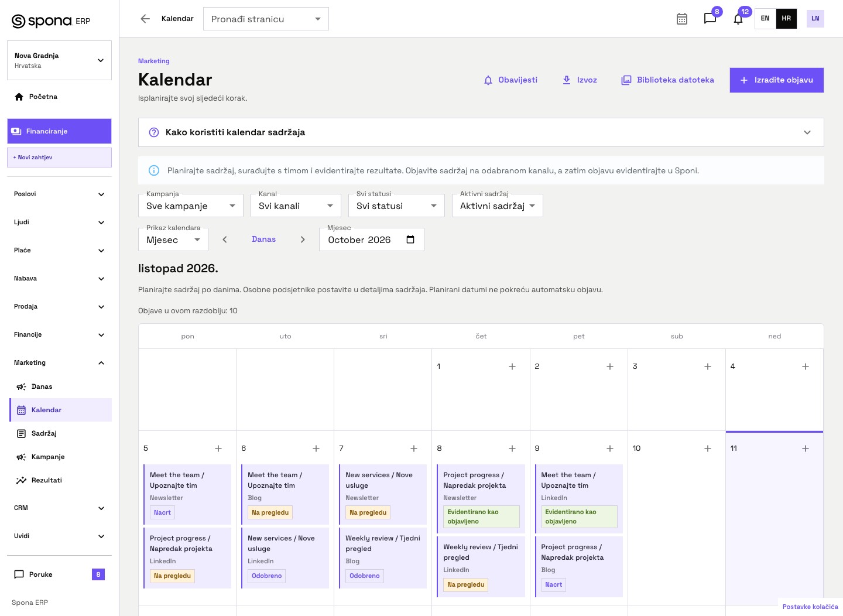The width and height of the screenshot is (843, 616).
Task: Switch language to HR
Action: [x=786, y=19]
